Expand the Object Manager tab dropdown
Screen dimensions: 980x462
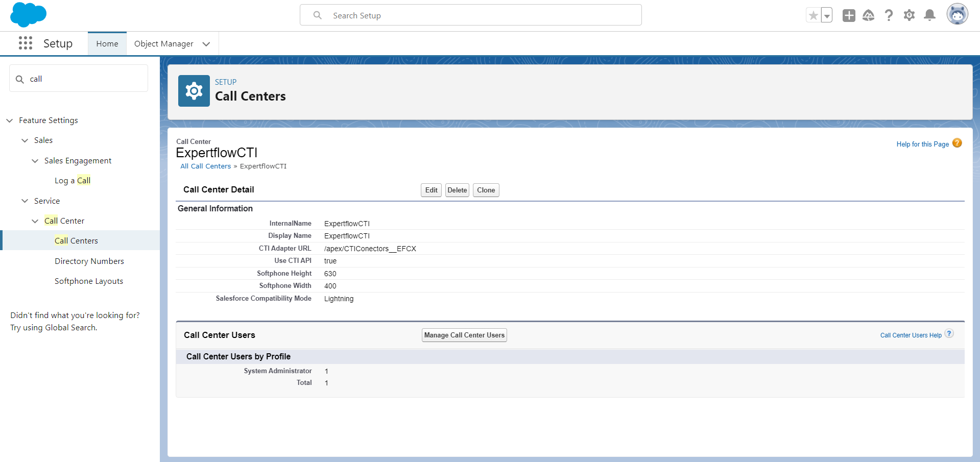[x=206, y=44]
